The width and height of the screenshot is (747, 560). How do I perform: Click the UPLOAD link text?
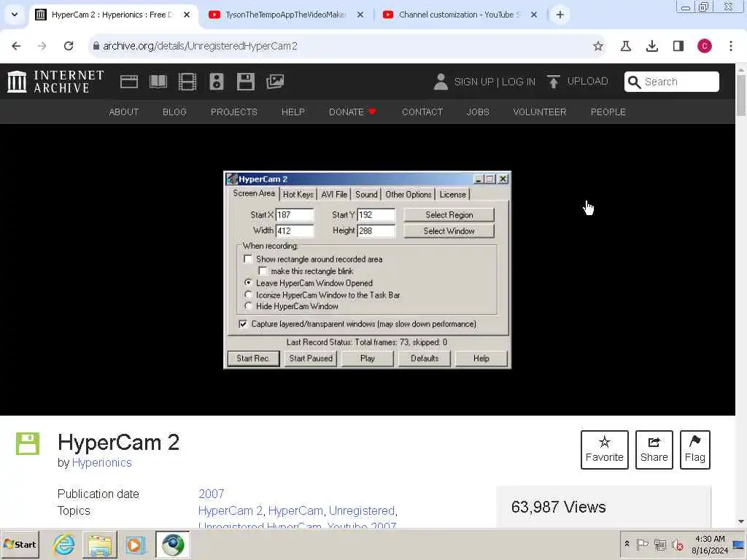(587, 81)
